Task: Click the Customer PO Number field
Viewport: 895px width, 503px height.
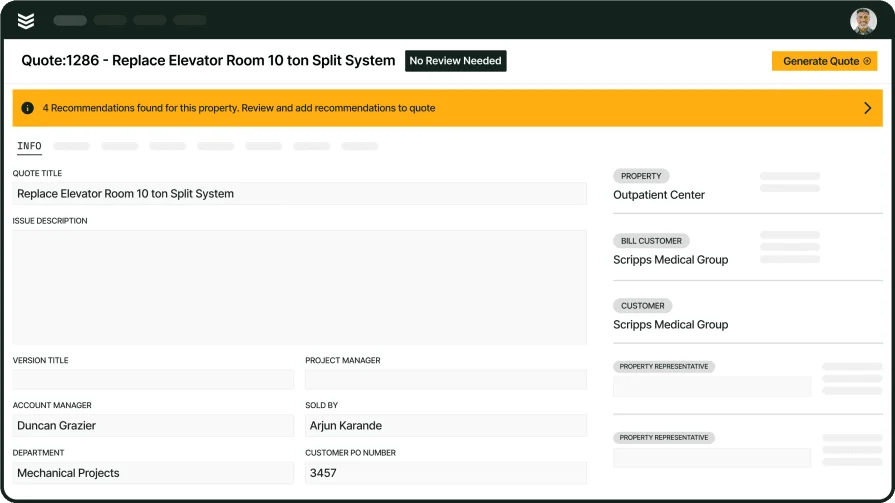Action: coord(445,473)
